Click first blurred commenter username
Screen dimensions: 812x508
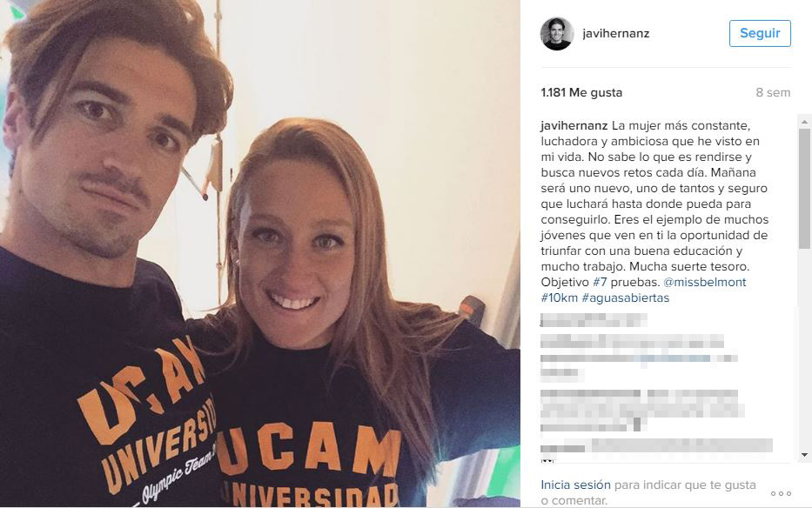pos(594,320)
